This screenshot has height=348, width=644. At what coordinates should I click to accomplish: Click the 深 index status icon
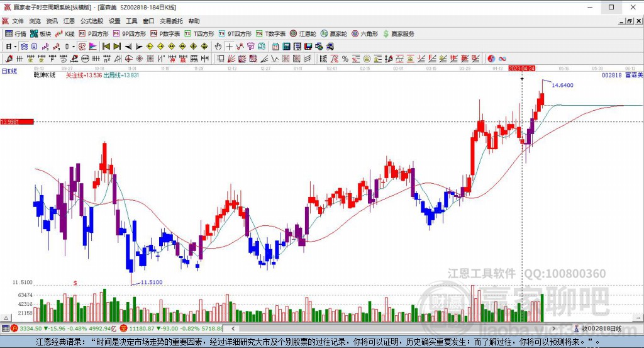click(x=124, y=328)
